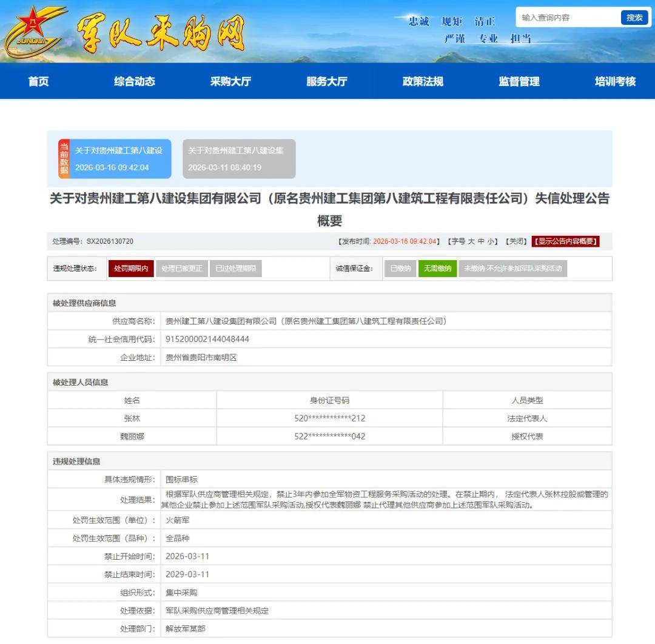This screenshot has width=655, height=644.
Task: Select the 处理已被更正 status option
Action: point(180,268)
